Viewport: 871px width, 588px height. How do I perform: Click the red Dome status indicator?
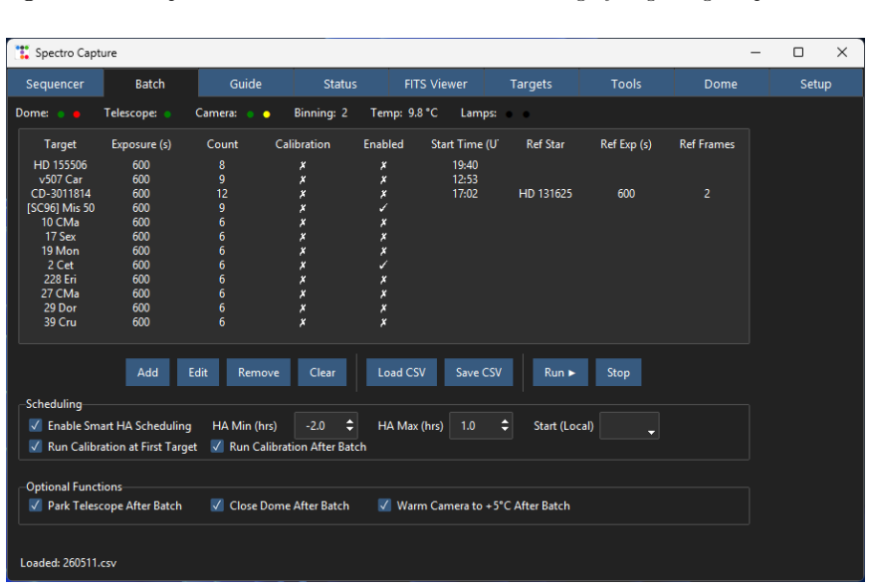77,114
